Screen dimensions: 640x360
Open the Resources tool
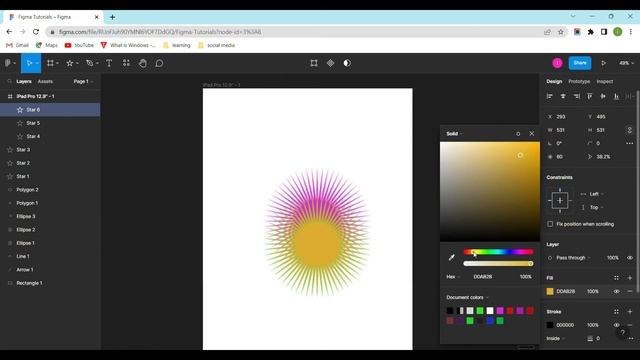[126, 63]
